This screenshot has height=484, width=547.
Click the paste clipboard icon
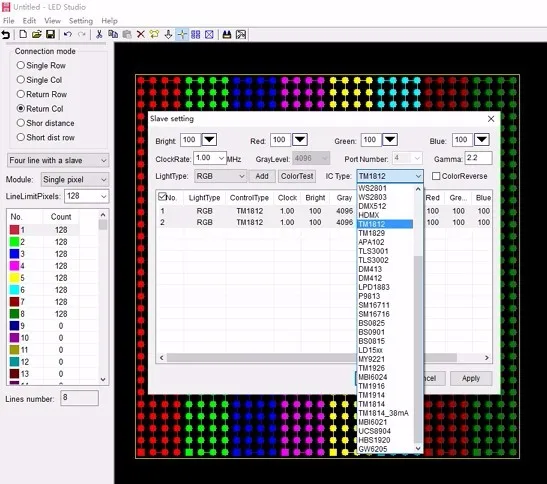point(127,34)
